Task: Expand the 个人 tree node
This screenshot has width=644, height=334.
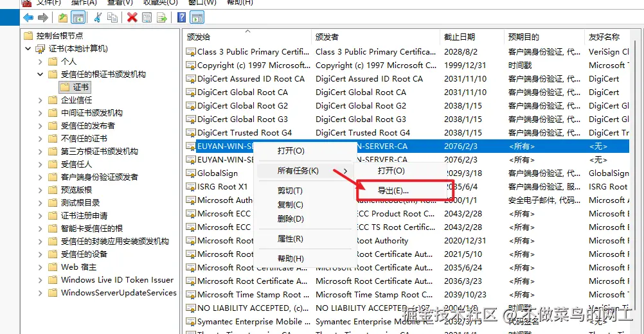Action: pyautogui.click(x=40, y=62)
